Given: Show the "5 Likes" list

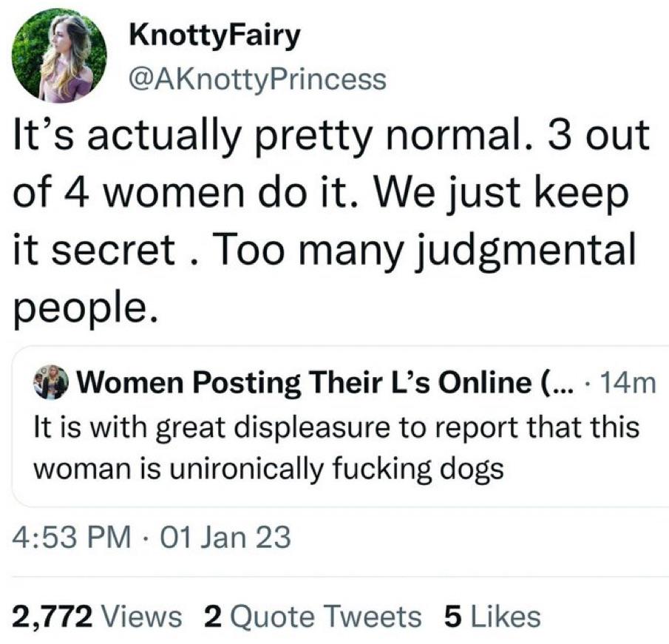Looking at the screenshot, I should (491, 615).
